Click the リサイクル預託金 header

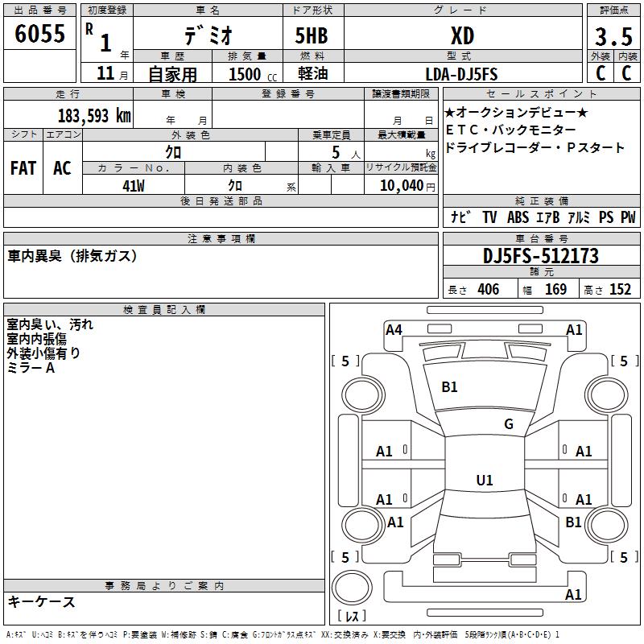401,167
